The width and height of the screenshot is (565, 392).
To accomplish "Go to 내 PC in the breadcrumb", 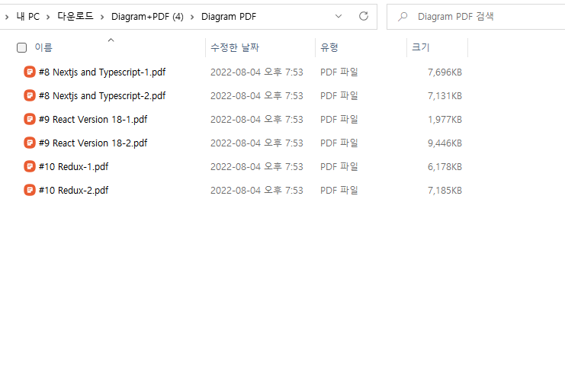I will (x=27, y=17).
